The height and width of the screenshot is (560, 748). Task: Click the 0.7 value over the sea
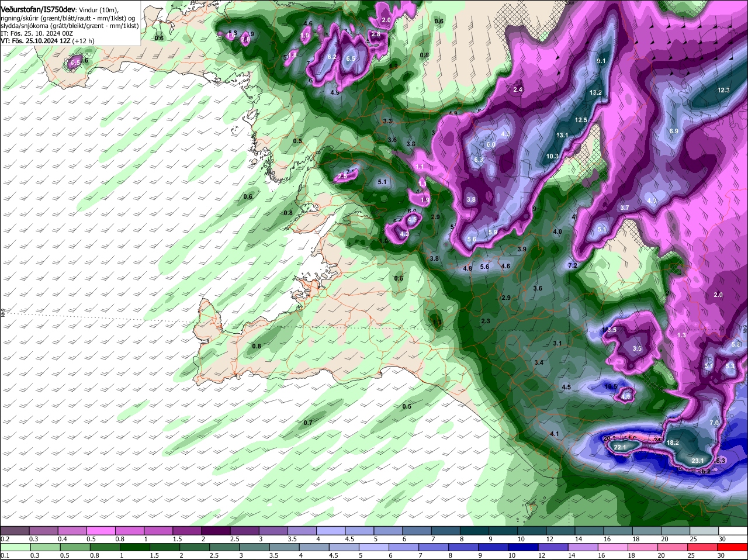pyautogui.click(x=308, y=423)
